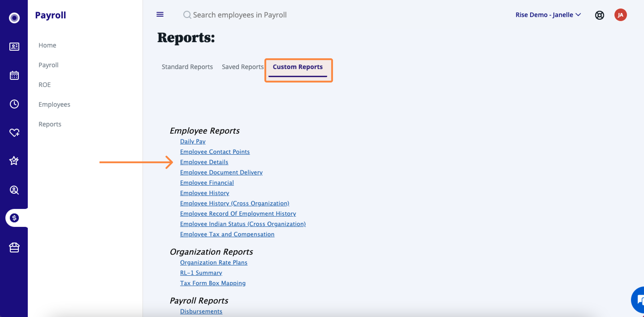Image resolution: width=644 pixels, height=317 pixels.
Task: Click the Payroll Reports section heading
Action: tap(199, 300)
